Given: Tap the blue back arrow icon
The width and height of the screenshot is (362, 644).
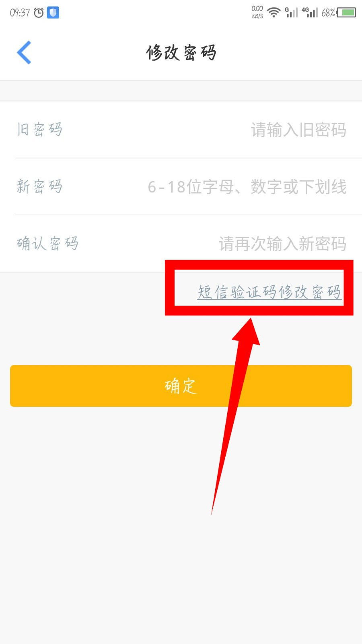Looking at the screenshot, I should coord(24,52).
